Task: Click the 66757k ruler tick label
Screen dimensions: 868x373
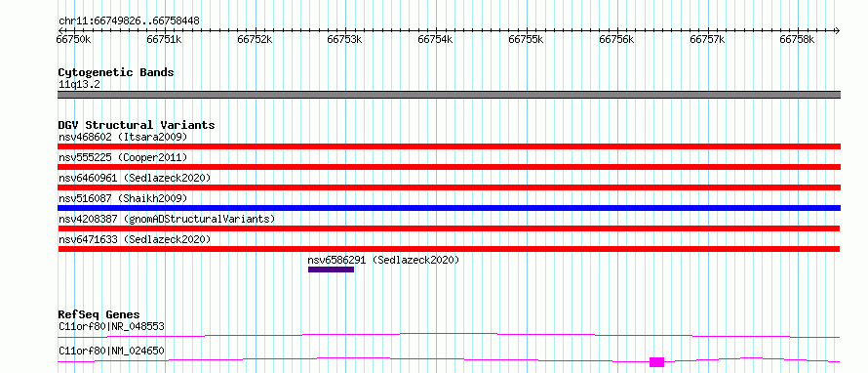Action: (707, 39)
